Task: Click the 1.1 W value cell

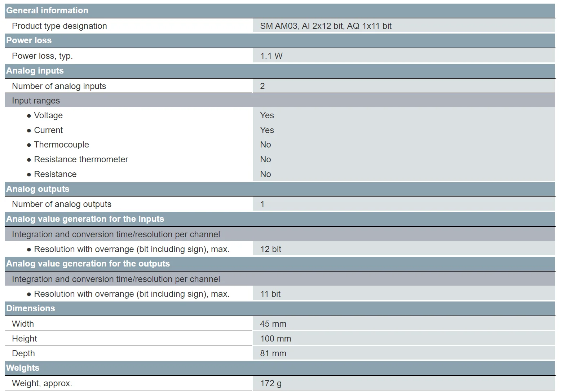Action: [x=404, y=56]
